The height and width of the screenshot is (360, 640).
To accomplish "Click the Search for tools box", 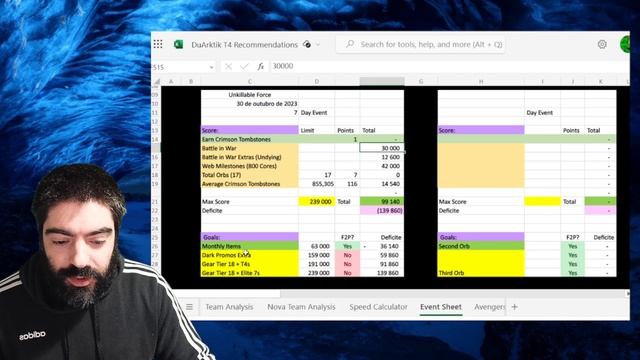I will click(x=420, y=44).
